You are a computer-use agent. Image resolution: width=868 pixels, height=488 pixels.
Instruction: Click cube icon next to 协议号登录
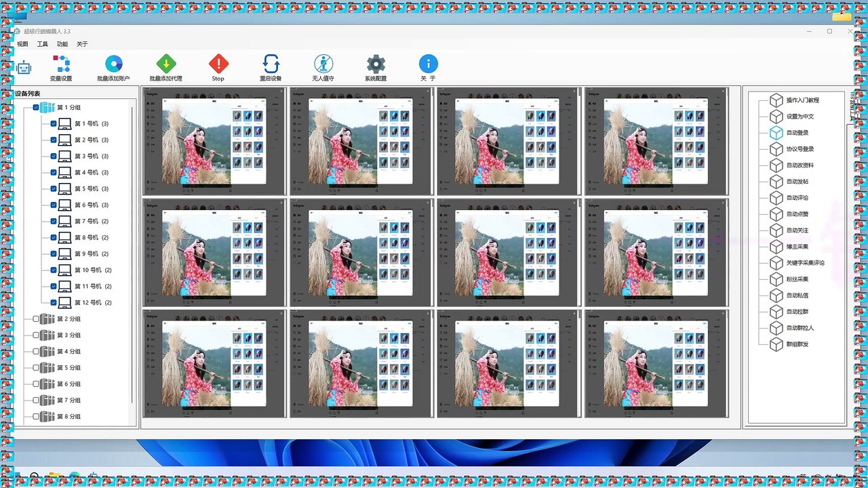[776, 149]
